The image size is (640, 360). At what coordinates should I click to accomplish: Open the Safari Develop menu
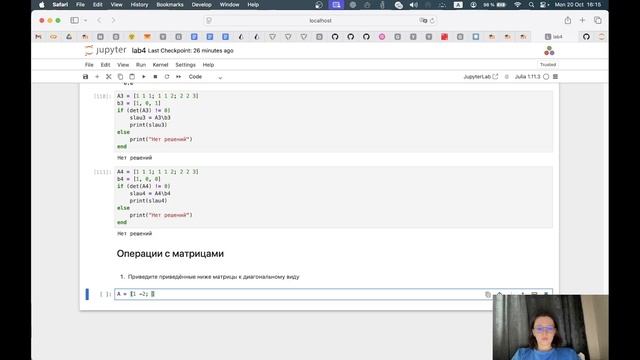coord(202,5)
